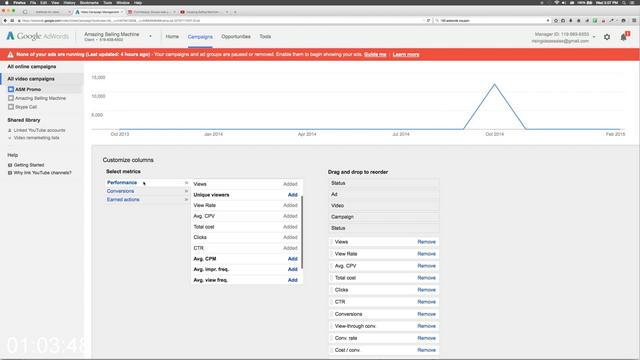Click the metrics list vertical scrollbar
The width and height of the screenshot is (640, 360).
302,232
